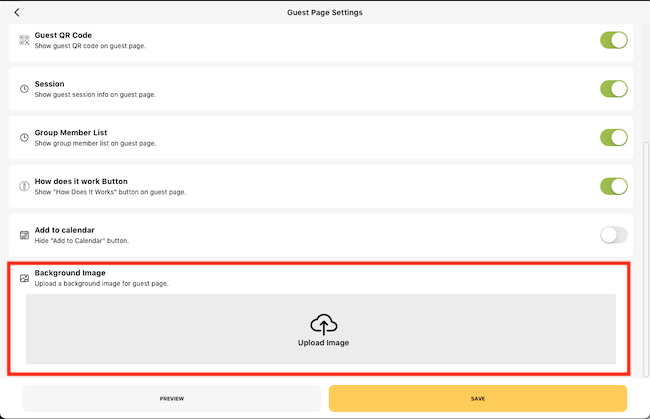Save the guest page settings
Screen dimensions: 650x419
pyautogui.click(x=478, y=398)
